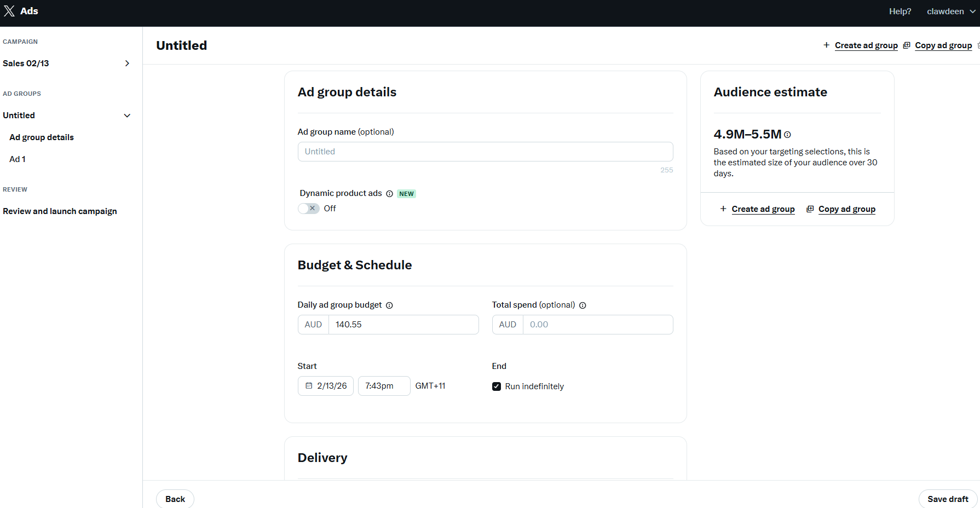Click the X Ads logo icon
Screen dimensions: 980x508
pos(9,11)
